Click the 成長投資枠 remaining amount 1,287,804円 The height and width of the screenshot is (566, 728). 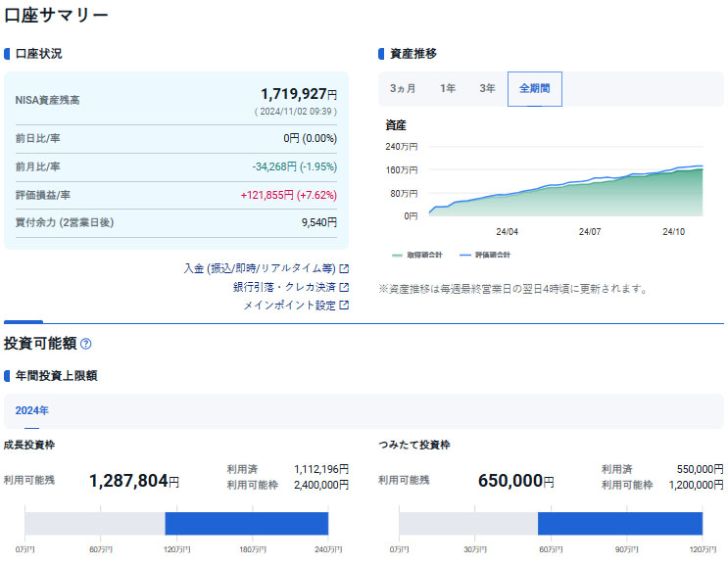click(x=134, y=481)
